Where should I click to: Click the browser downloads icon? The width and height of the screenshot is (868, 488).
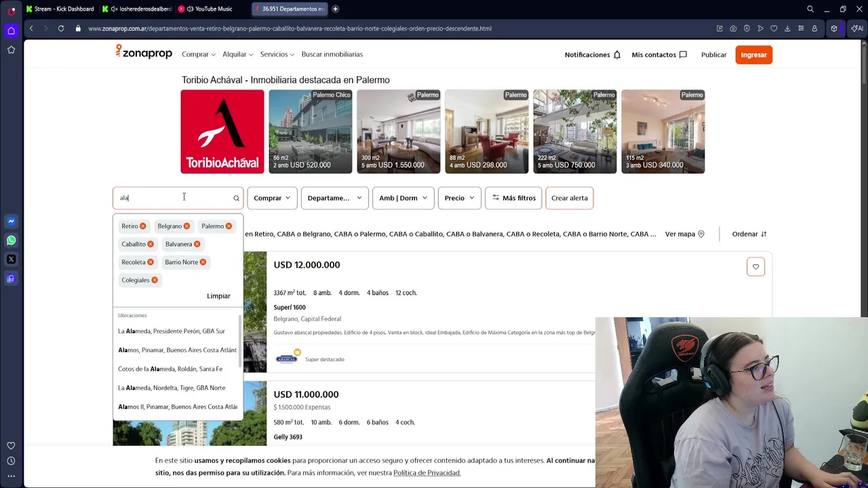[x=787, y=28]
